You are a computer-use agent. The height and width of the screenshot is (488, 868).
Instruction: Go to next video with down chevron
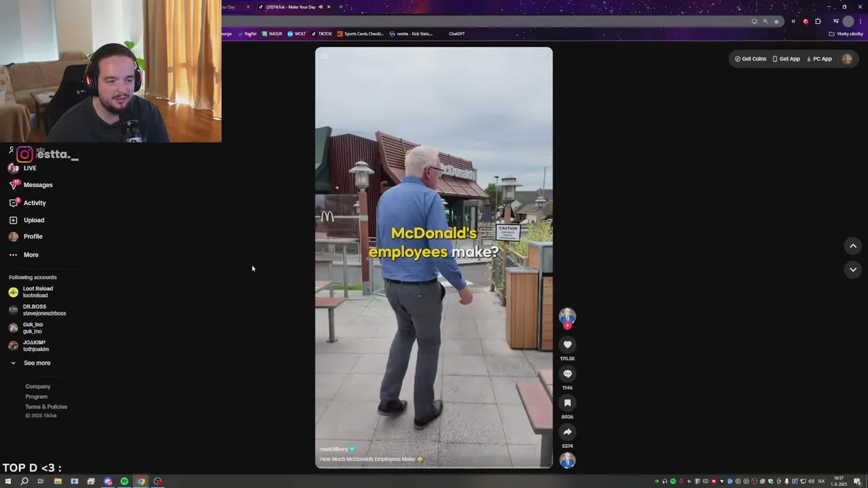tap(853, 269)
